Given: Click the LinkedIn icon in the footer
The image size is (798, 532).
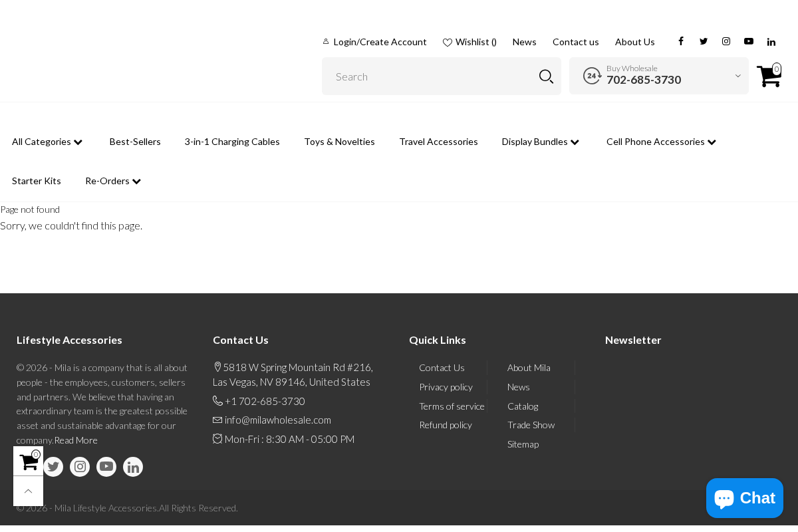Looking at the screenshot, I should pyautogui.click(x=132, y=466).
